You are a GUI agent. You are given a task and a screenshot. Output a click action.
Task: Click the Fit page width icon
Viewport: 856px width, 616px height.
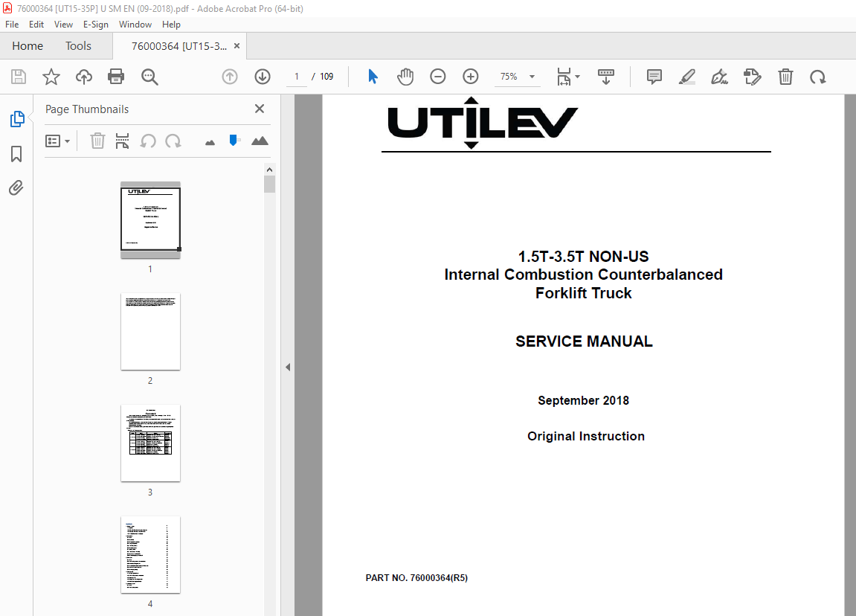tap(564, 77)
